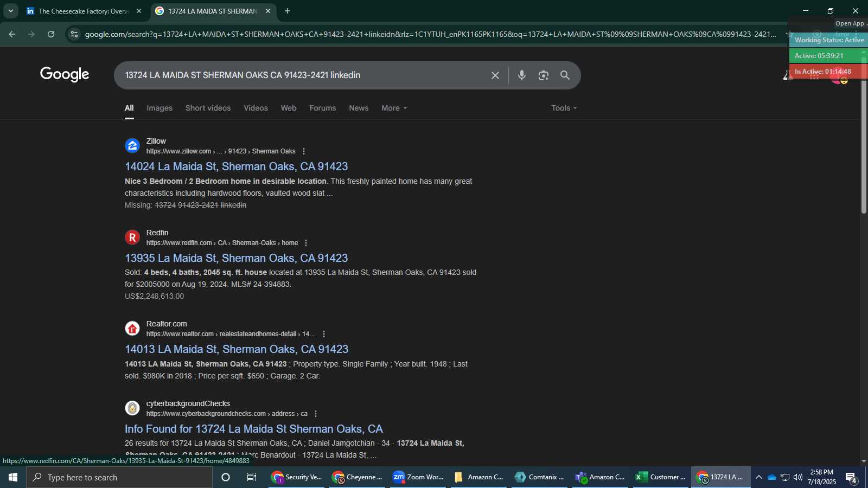Select the News search filter

tap(359, 108)
